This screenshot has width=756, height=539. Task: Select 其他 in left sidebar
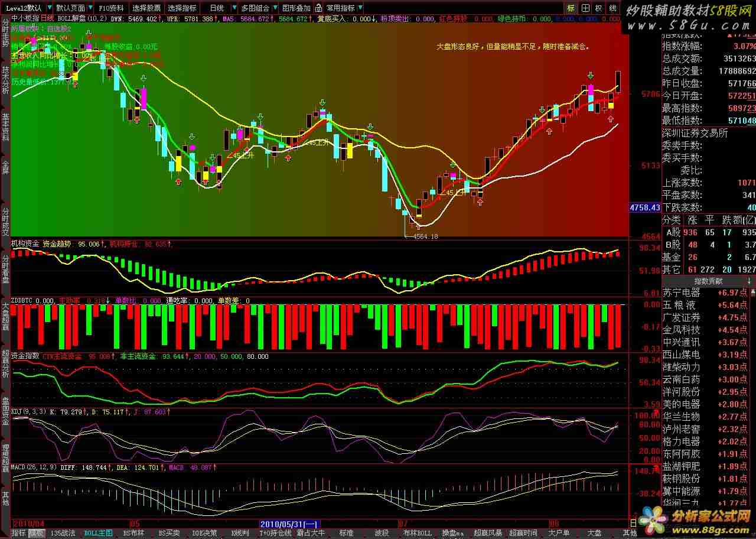coord(5,498)
